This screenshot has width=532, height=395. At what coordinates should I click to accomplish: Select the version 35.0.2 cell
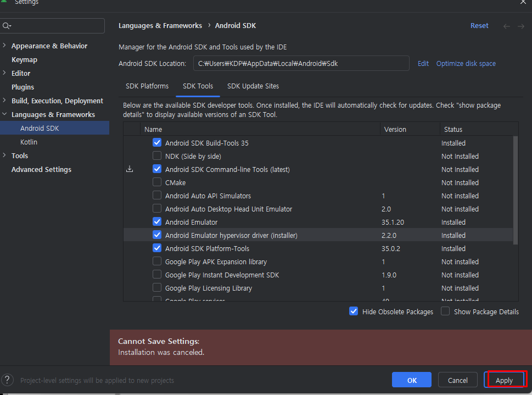click(x=390, y=249)
